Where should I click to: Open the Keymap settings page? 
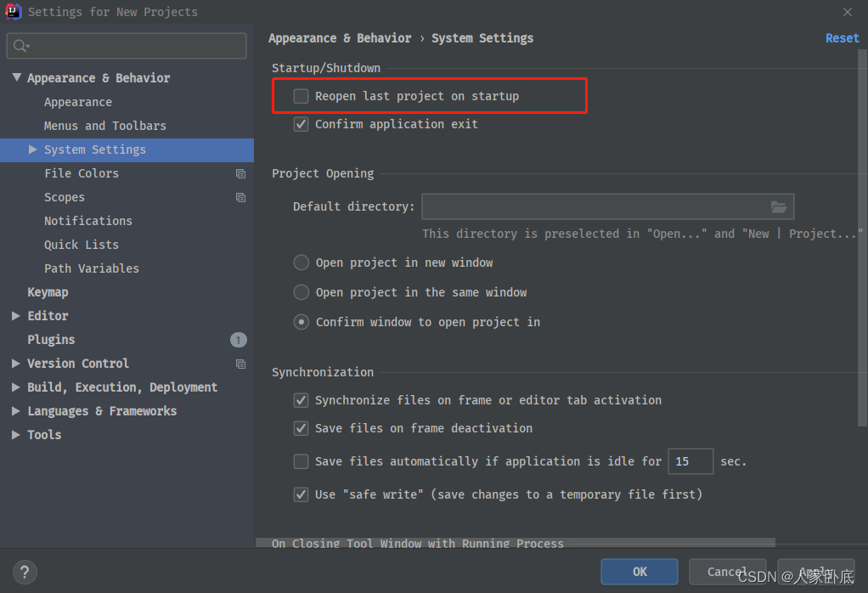[x=48, y=292]
